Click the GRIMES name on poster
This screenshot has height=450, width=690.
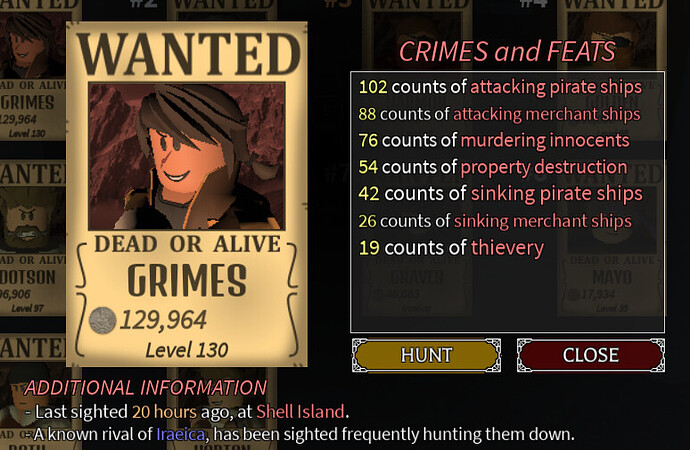[x=187, y=280]
